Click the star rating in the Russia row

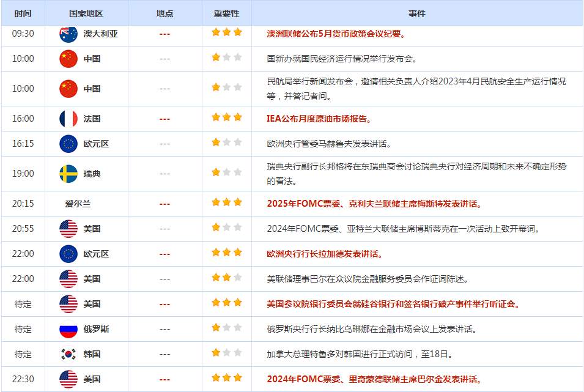[x=227, y=328]
